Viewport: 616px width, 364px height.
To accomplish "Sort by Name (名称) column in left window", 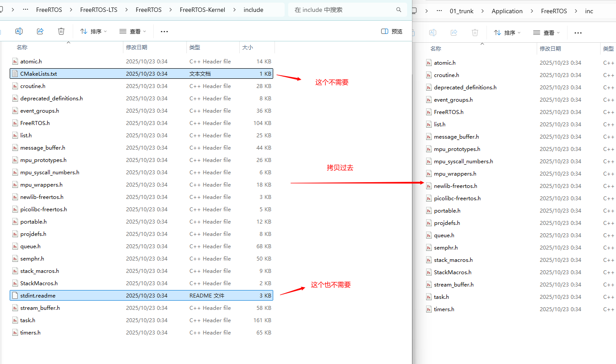I will (22, 47).
